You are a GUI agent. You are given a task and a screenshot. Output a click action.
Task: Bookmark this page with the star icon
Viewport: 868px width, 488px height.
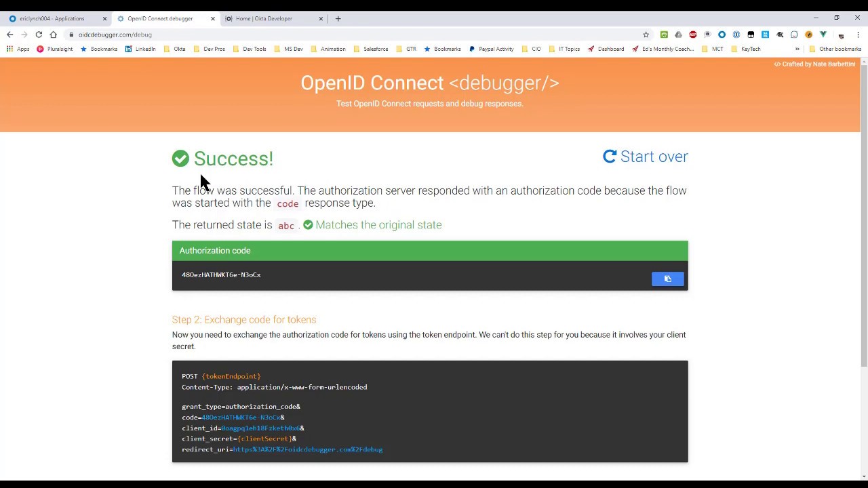point(646,35)
